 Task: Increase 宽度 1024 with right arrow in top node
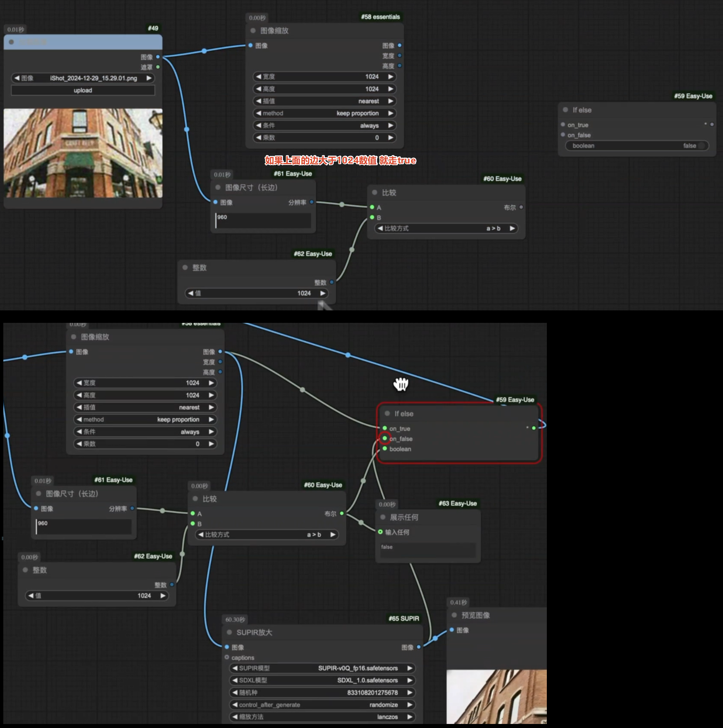tap(391, 76)
